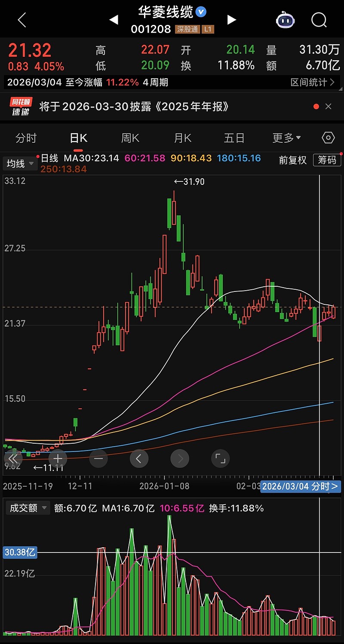Image resolution: width=344 pixels, height=644 pixels.
Task: Tap the 深股通 tag
Action: pyautogui.click(x=188, y=29)
